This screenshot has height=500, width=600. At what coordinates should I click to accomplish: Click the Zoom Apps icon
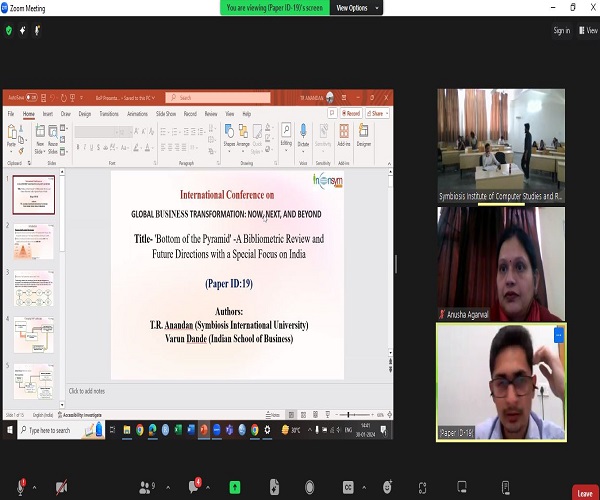[x=422, y=487]
